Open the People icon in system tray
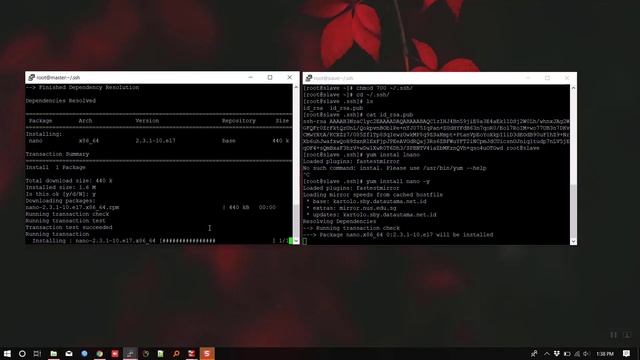The height and width of the screenshot is (360, 640). [534, 353]
